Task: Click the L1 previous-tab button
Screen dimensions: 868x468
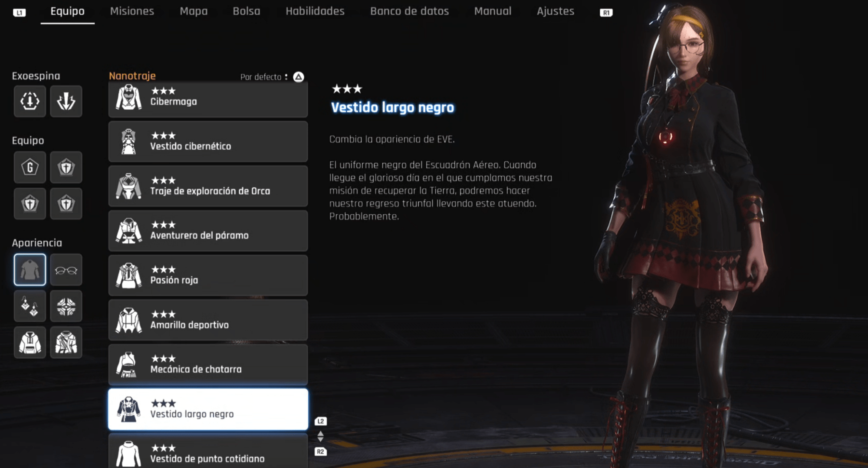Action: click(x=20, y=13)
